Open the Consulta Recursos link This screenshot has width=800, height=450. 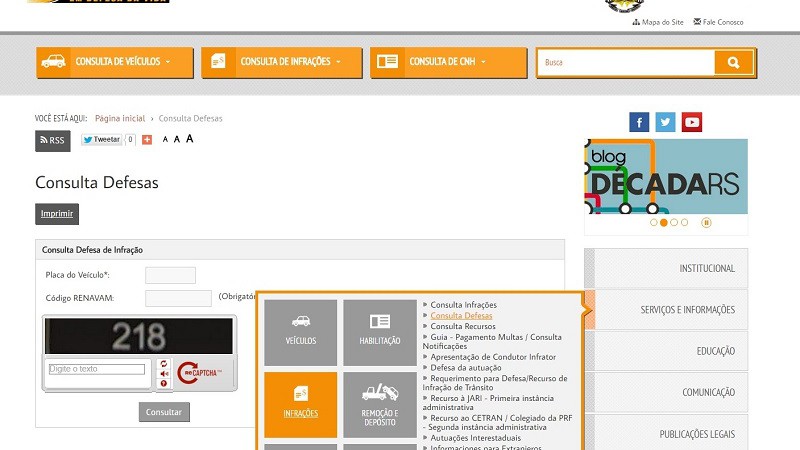click(x=463, y=326)
